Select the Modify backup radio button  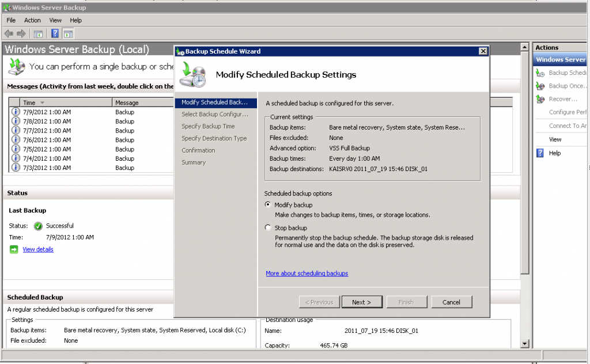point(267,205)
